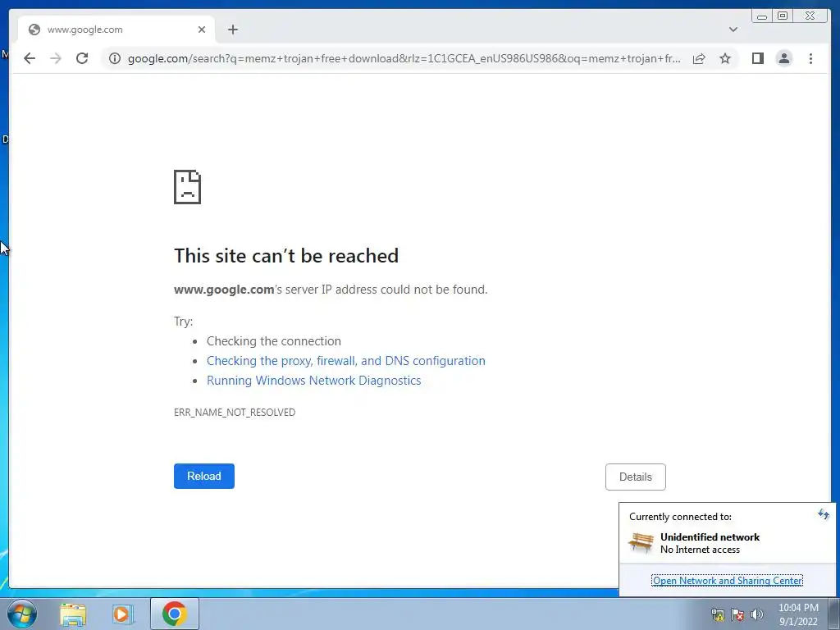This screenshot has height=630, width=840.
Task: Share this page icon in address bar
Action: click(699, 58)
